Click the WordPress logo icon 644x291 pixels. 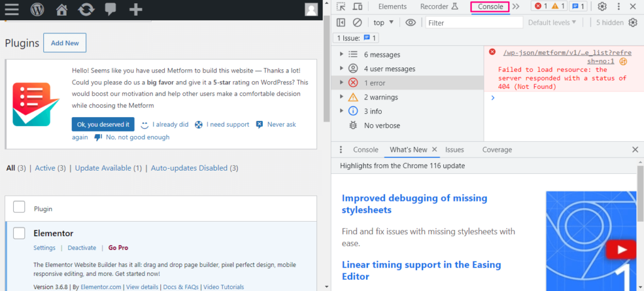[37, 9]
